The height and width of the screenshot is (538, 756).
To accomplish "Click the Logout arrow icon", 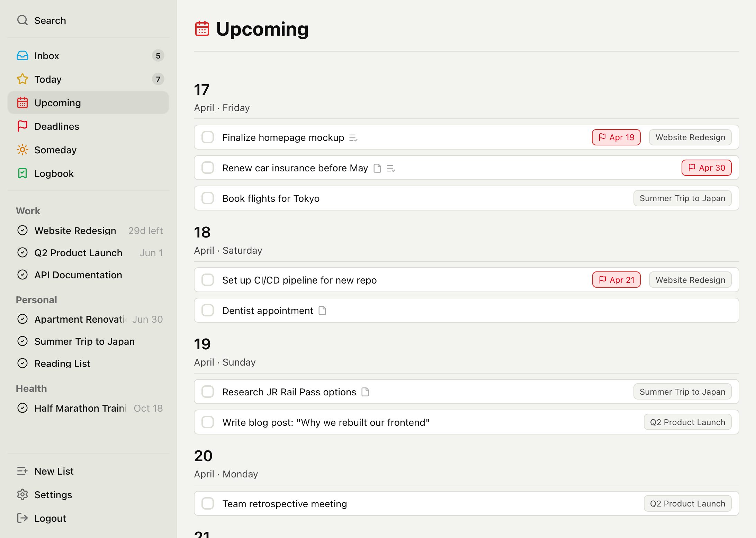I will (x=22, y=518).
